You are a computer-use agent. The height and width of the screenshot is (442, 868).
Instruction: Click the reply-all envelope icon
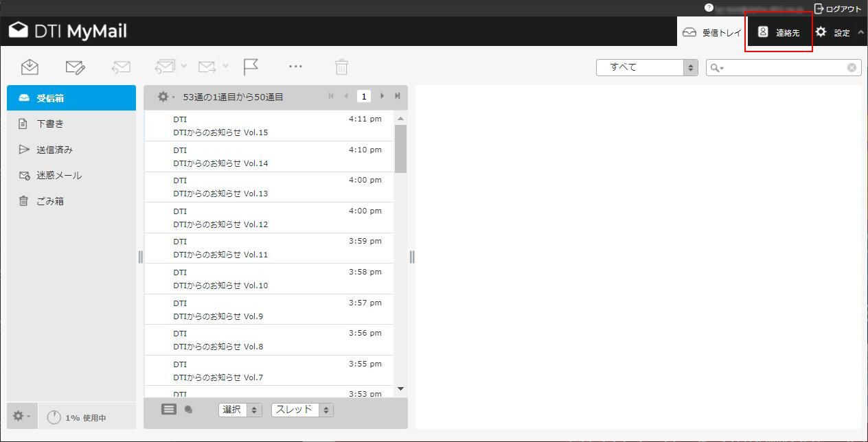165,67
